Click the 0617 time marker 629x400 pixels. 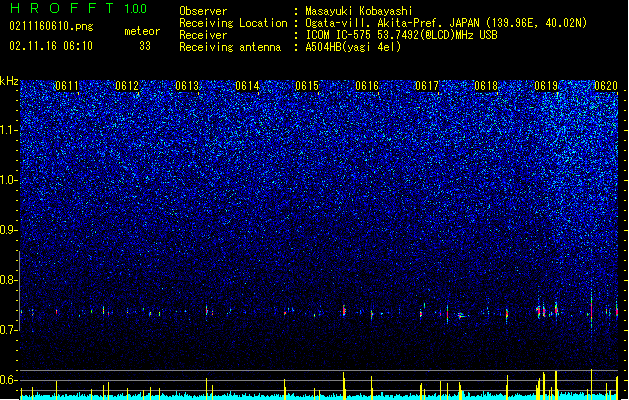427,86
